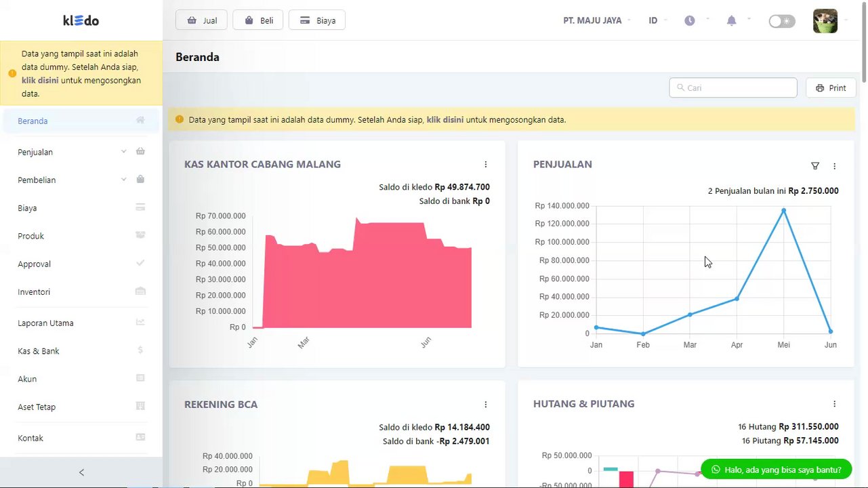Image resolution: width=868 pixels, height=488 pixels.
Task: Toggle the dark mode switch
Action: (x=781, y=21)
